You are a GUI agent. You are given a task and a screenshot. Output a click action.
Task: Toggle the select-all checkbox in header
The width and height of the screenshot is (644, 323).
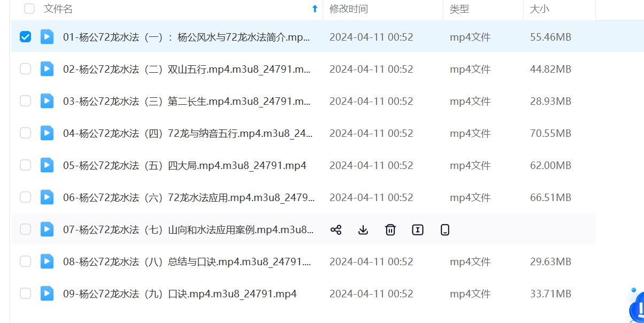coord(29,9)
